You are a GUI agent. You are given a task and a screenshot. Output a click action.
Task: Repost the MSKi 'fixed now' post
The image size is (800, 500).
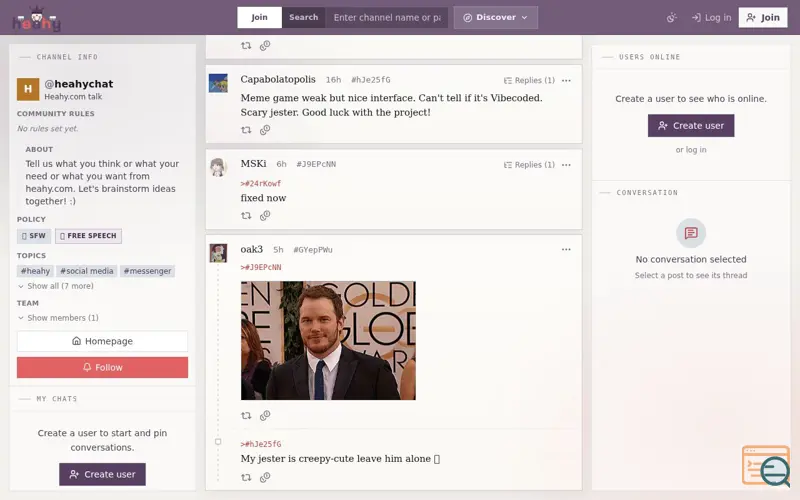click(246, 216)
